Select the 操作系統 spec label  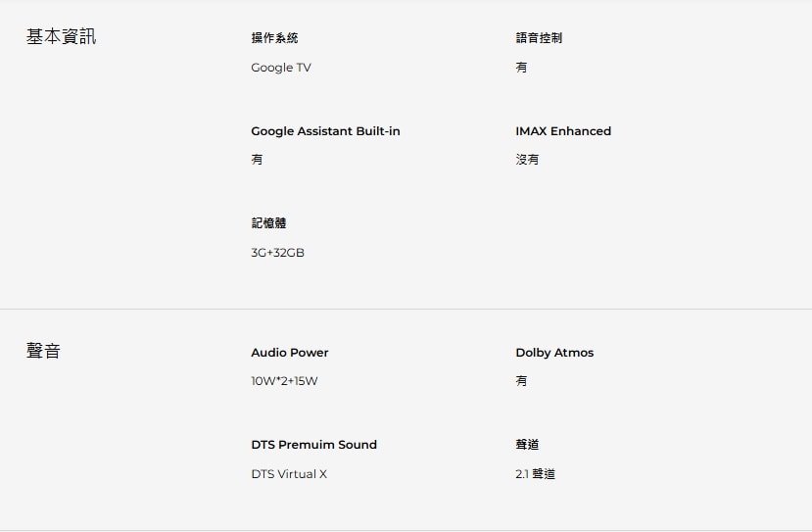274,38
